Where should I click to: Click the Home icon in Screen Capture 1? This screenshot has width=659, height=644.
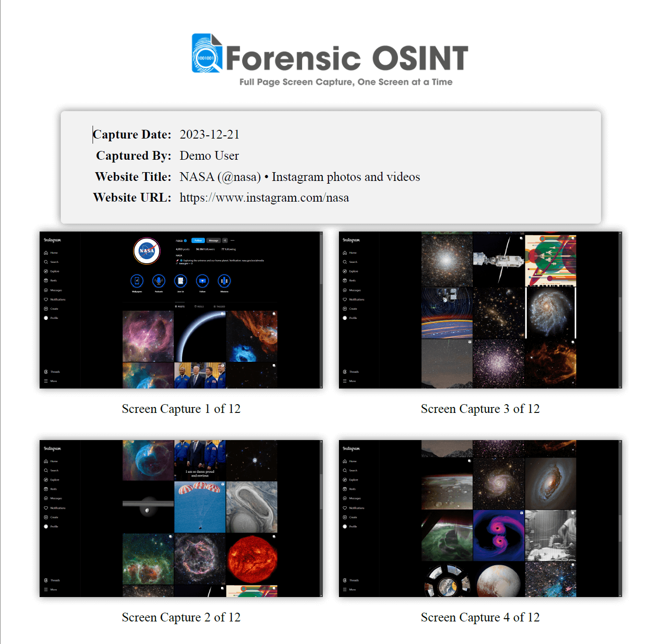tap(46, 253)
